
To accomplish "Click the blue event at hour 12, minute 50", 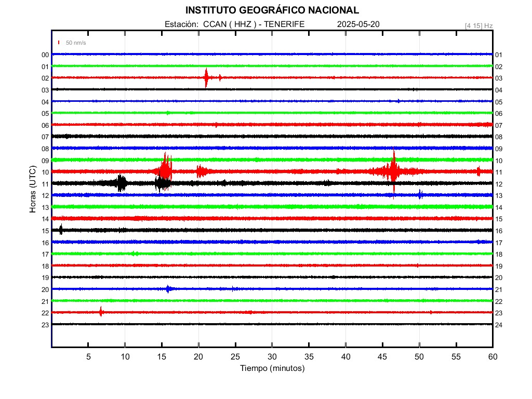I will pyautogui.click(x=420, y=194).
